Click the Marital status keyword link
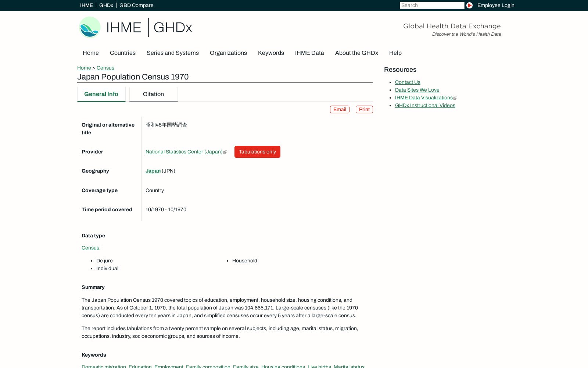 [349, 366]
